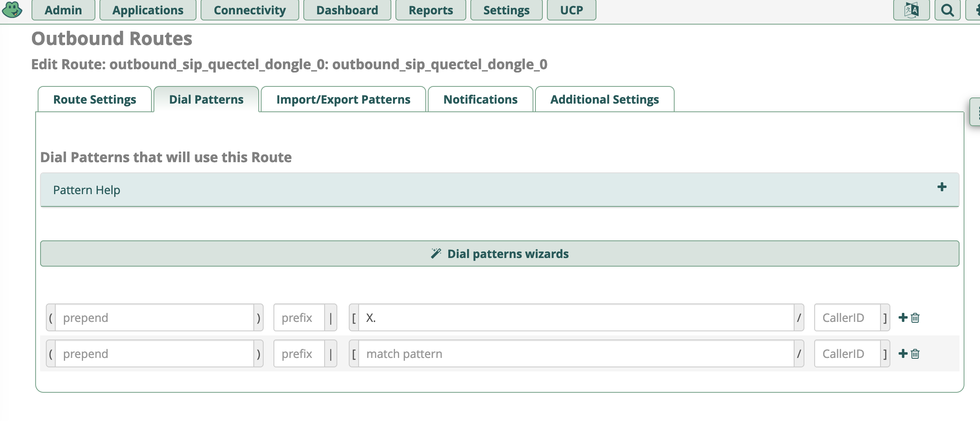The width and height of the screenshot is (980, 421).
Task: Delete the empty match pattern row
Action: (915, 353)
